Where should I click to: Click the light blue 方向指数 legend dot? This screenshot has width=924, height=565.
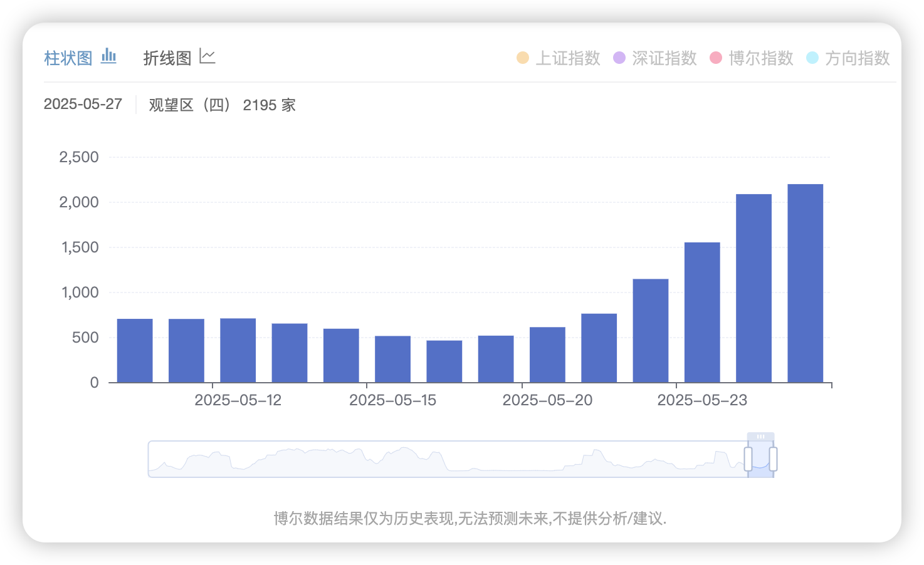[812, 58]
